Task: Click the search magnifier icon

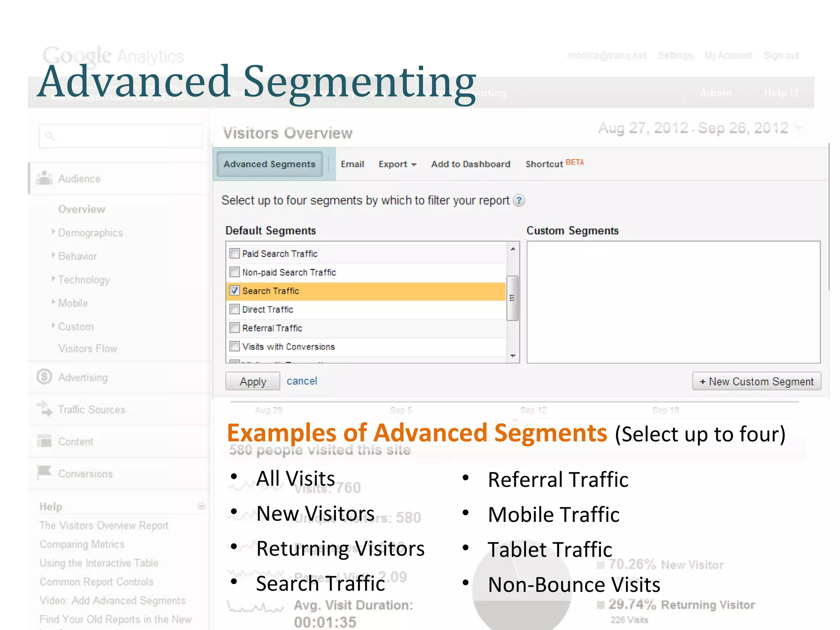Action: (50, 136)
